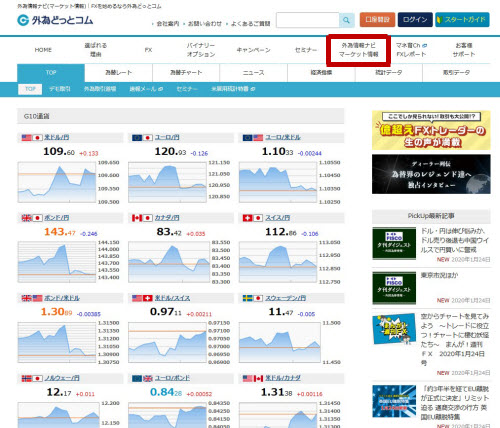
Task: Click the 外為どっとコム logo
Action: (x=55, y=20)
